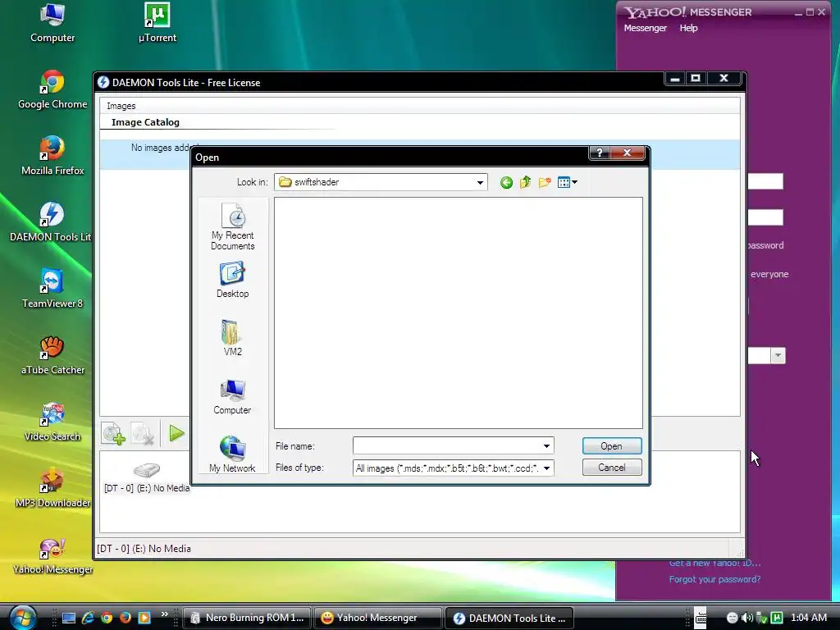Open the Computer desktop icon
840x630 pixels.
pyautogui.click(x=52, y=23)
